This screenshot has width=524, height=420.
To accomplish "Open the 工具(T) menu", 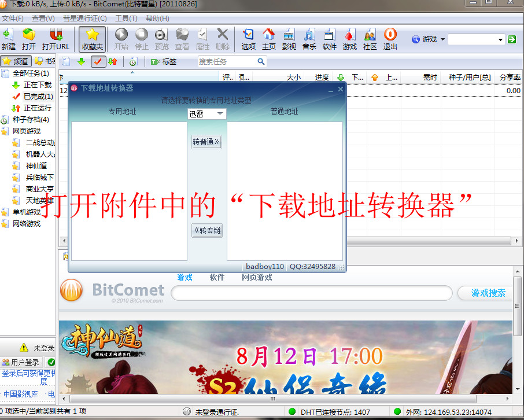I will [126, 19].
